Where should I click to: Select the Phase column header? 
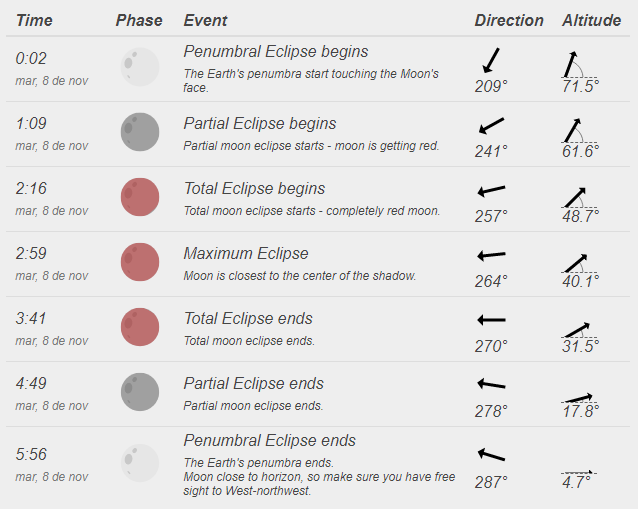139,20
